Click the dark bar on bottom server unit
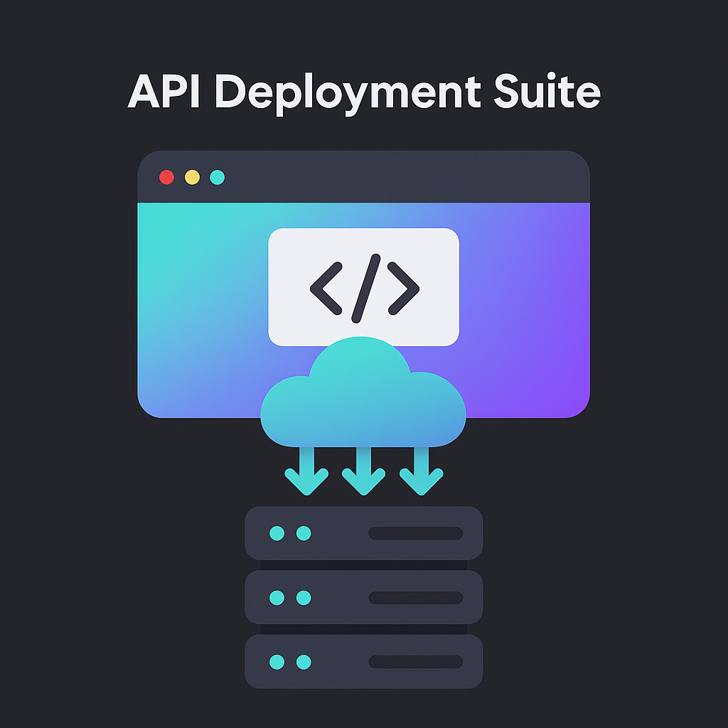 415,662
